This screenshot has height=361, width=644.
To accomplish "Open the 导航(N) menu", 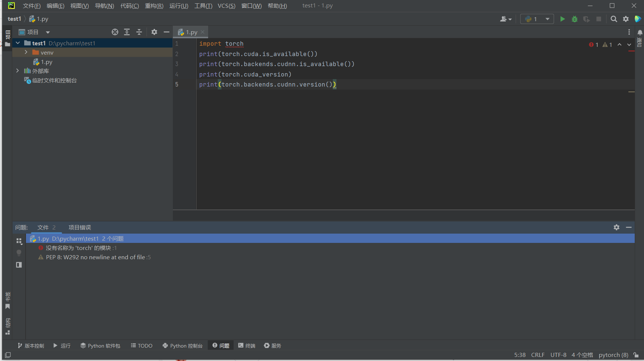I will pos(104,6).
